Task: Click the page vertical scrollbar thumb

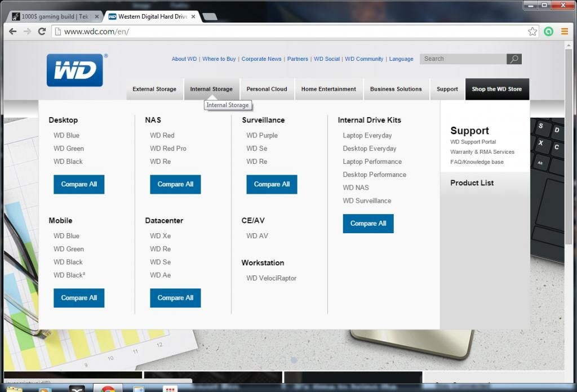Action: point(569,147)
